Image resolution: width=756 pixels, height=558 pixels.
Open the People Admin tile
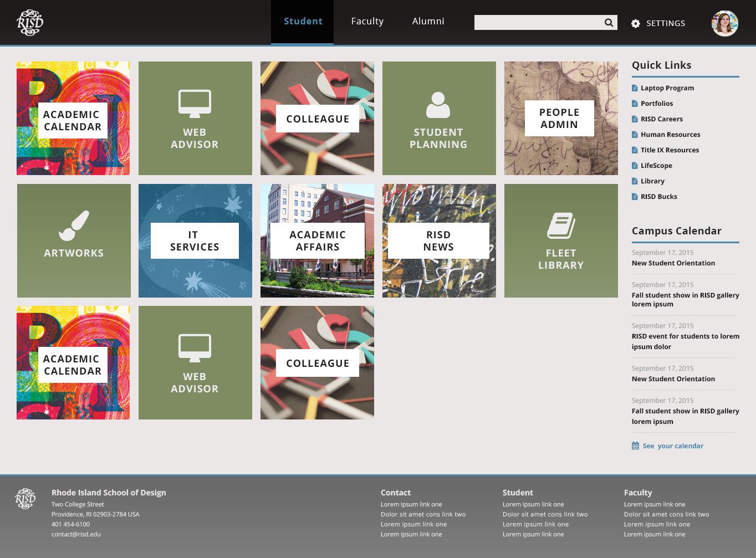click(x=561, y=118)
